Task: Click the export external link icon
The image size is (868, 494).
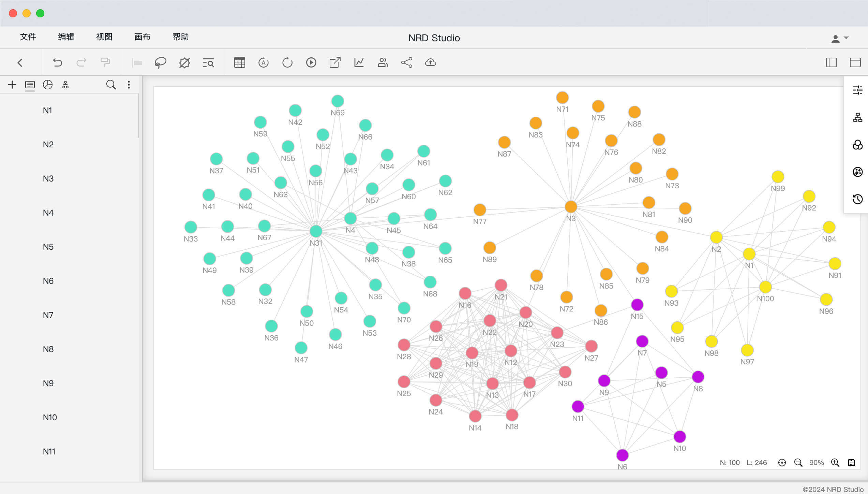Action: 335,63
